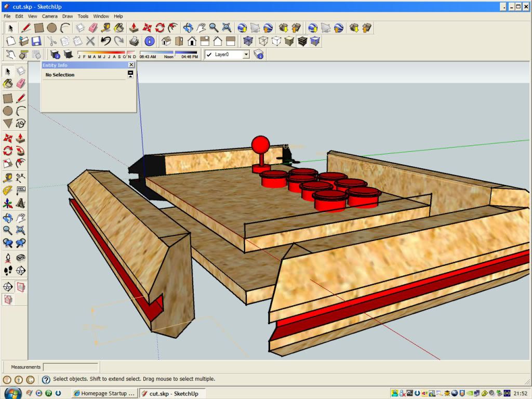
Task: Select the Scale tool
Action: [x=8, y=163]
